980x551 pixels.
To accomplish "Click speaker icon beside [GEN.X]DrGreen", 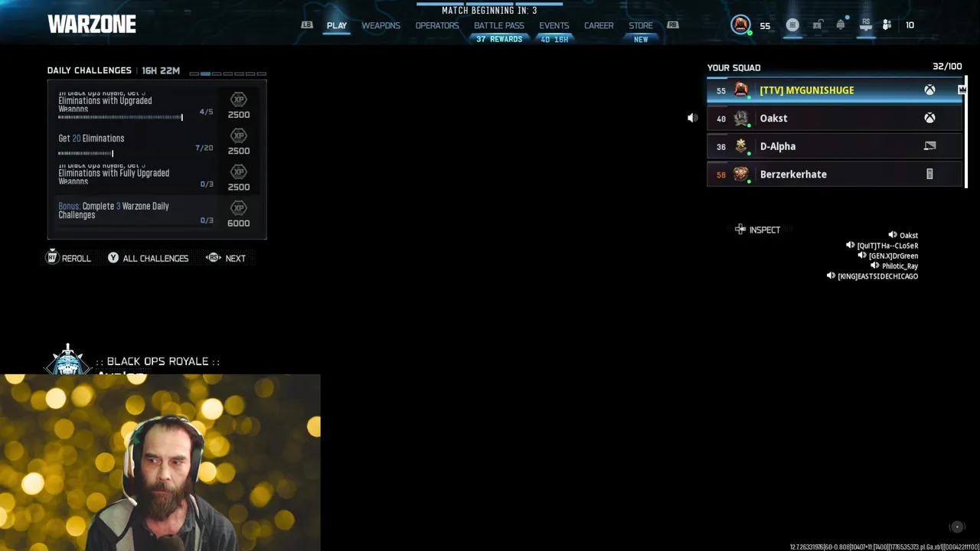I will pos(862,256).
